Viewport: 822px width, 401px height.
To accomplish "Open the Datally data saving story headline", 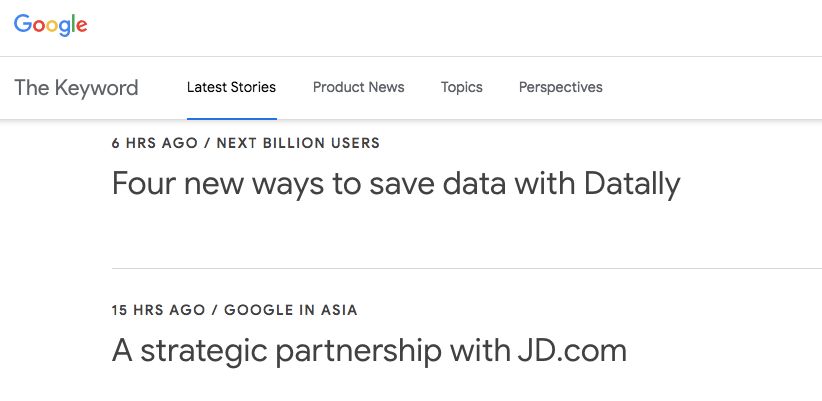I will tap(396, 184).
